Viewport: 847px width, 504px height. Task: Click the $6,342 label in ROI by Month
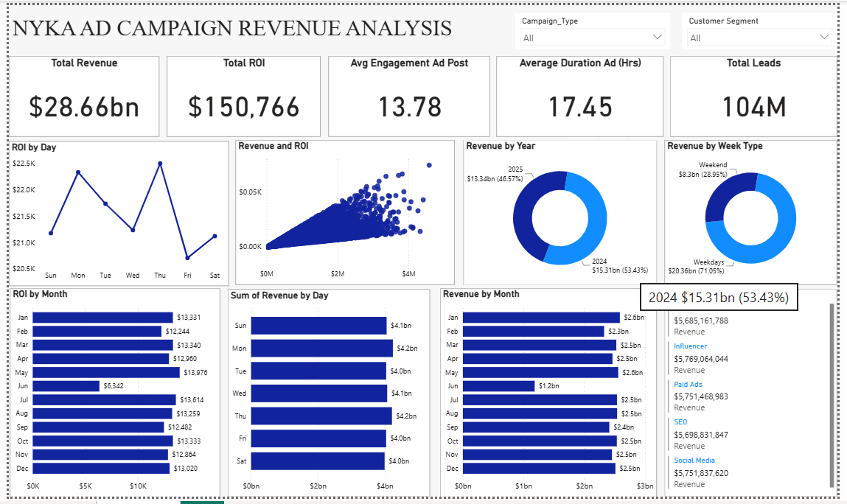(x=114, y=385)
